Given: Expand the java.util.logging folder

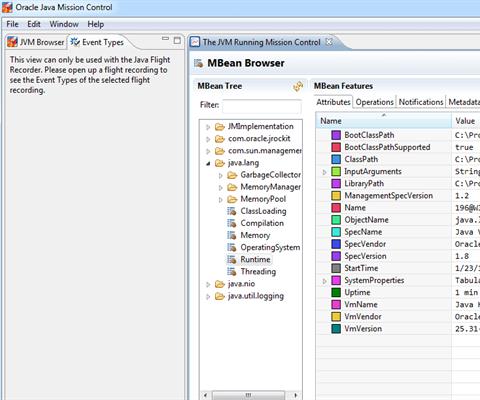Looking at the screenshot, I should pos(208,296).
